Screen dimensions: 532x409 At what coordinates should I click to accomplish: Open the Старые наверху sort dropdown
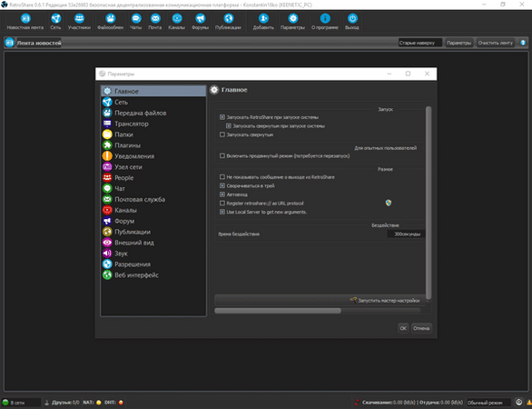click(420, 43)
